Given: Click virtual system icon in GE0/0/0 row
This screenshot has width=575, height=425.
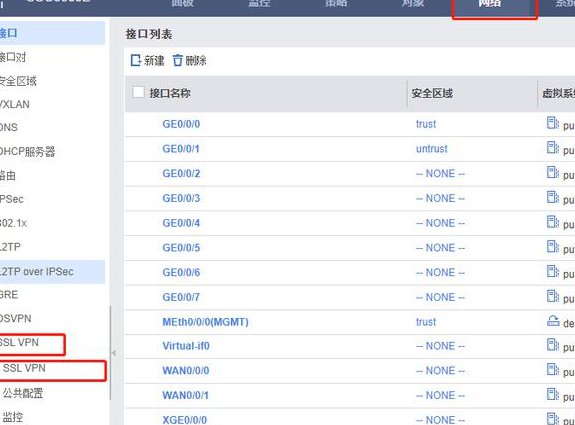Looking at the screenshot, I should [x=553, y=123].
